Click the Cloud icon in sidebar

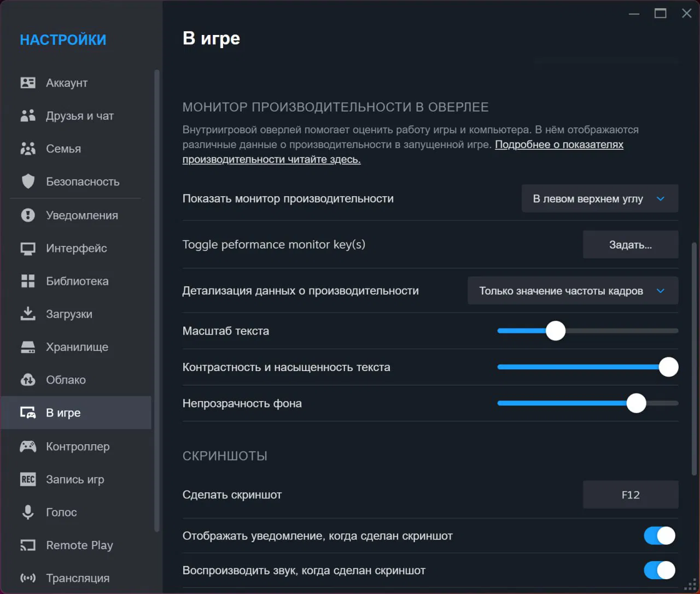pyautogui.click(x=28, y=380)
